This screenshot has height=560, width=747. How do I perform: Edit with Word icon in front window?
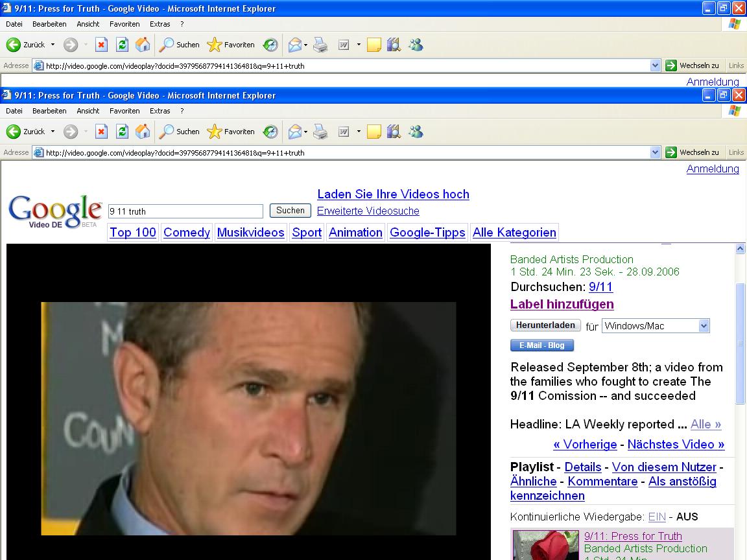tap(344, 132)
